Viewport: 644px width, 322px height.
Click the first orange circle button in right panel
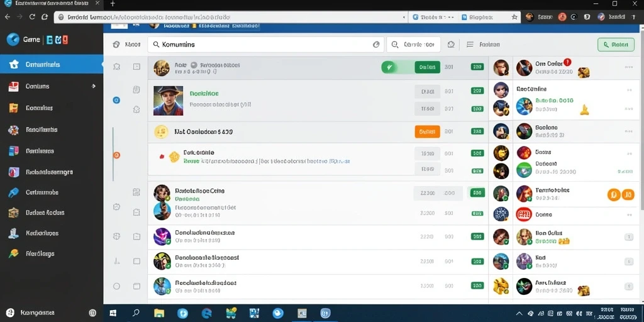click(614, 195)
